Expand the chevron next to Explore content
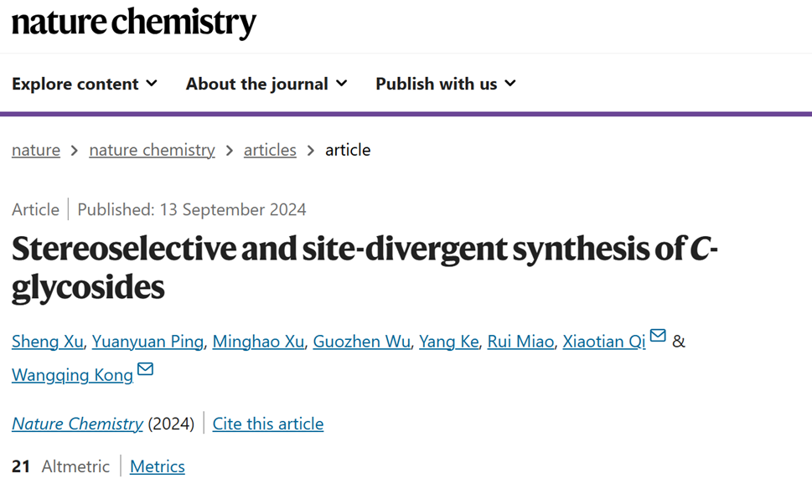812x504 pixels. 152,84
